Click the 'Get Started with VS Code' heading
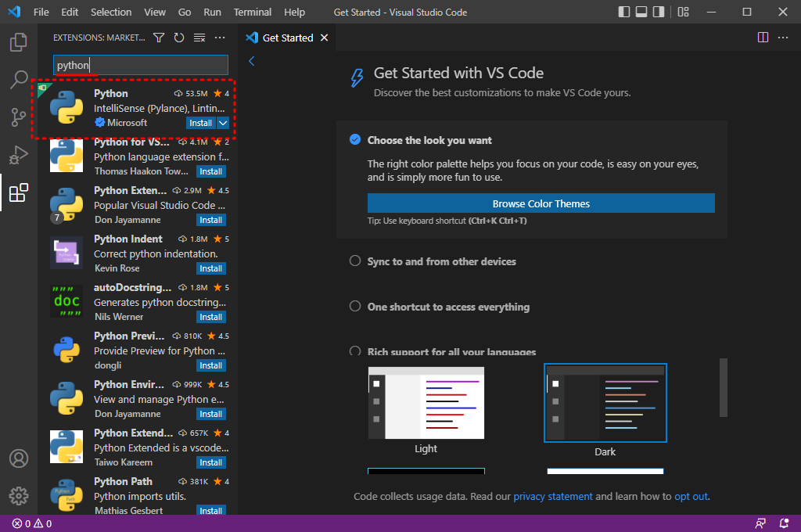 458,73
